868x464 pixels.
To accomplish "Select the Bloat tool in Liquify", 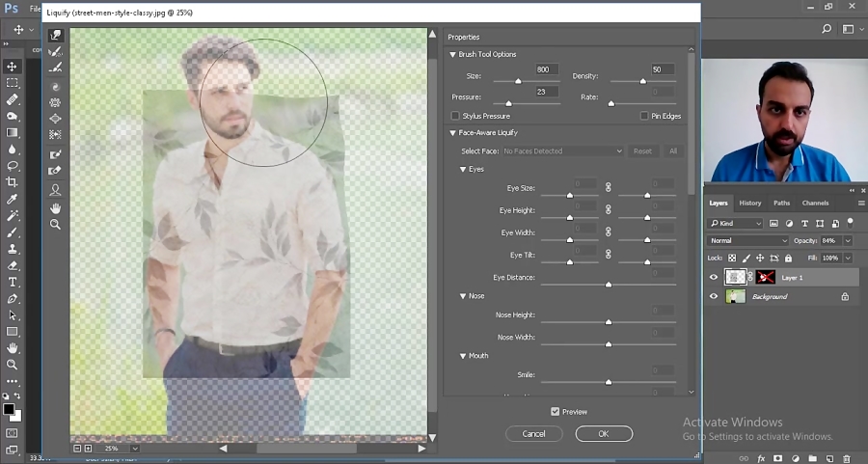I will (55, 119).
